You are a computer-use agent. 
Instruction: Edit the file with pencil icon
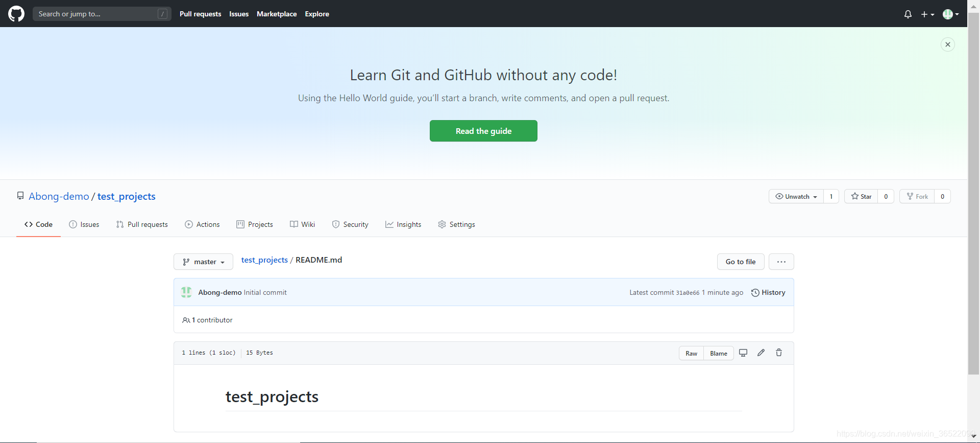coord(761,353)
